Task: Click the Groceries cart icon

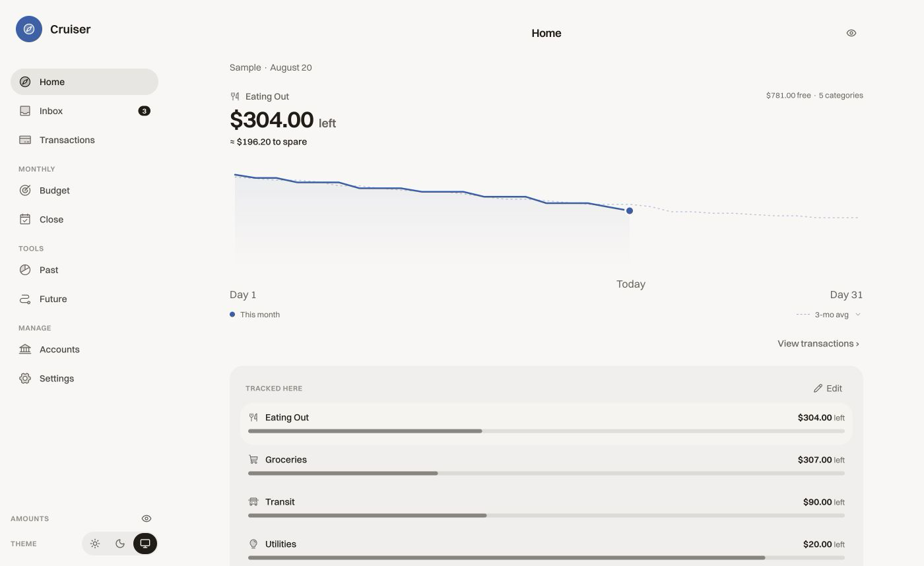Action: tap(253, 460)
